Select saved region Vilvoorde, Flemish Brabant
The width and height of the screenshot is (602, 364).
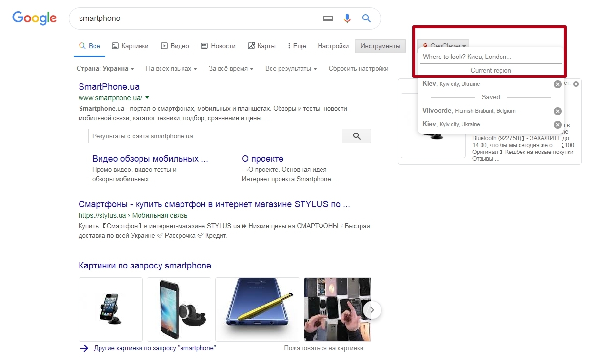pyautogui.click(x=469, y=111)
